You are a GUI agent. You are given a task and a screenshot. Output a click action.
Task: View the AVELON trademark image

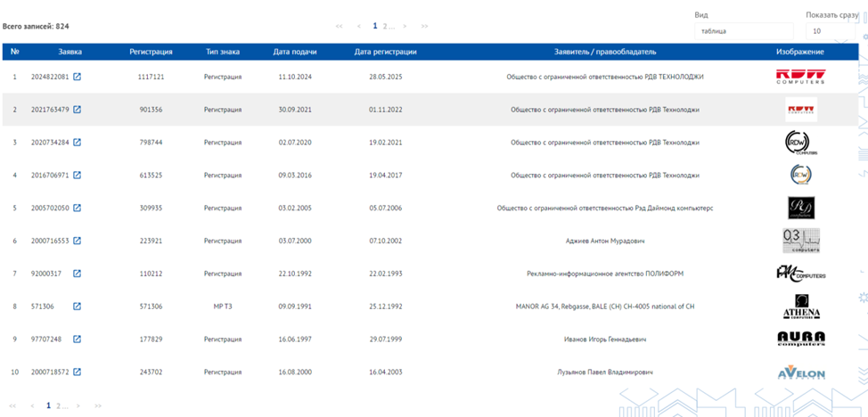pyautogui.click(x=800, y=372)
